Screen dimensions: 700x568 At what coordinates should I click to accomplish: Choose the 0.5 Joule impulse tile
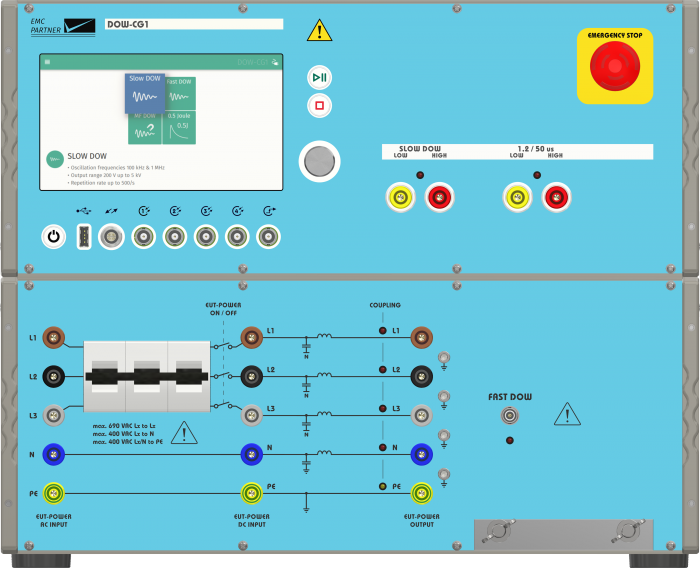point(179,128)
